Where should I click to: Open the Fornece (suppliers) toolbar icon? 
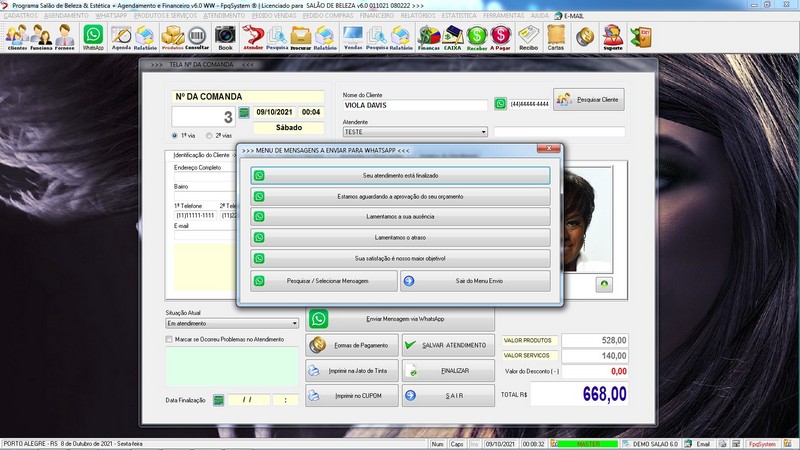tap(65, 37)
